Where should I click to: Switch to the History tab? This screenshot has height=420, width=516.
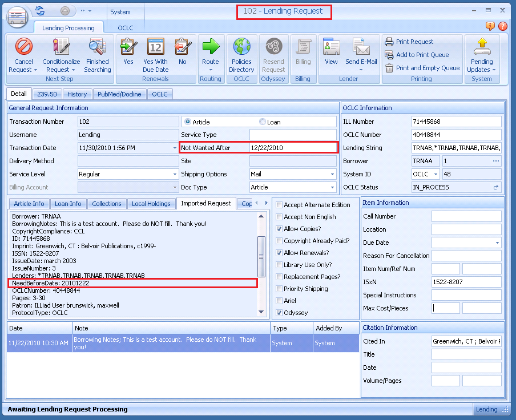[76, 94]
